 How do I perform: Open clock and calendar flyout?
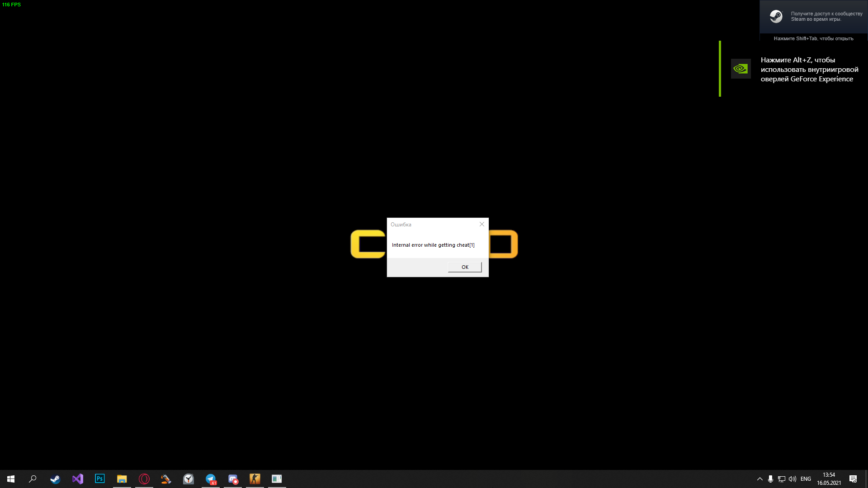(x=829, y=479)
